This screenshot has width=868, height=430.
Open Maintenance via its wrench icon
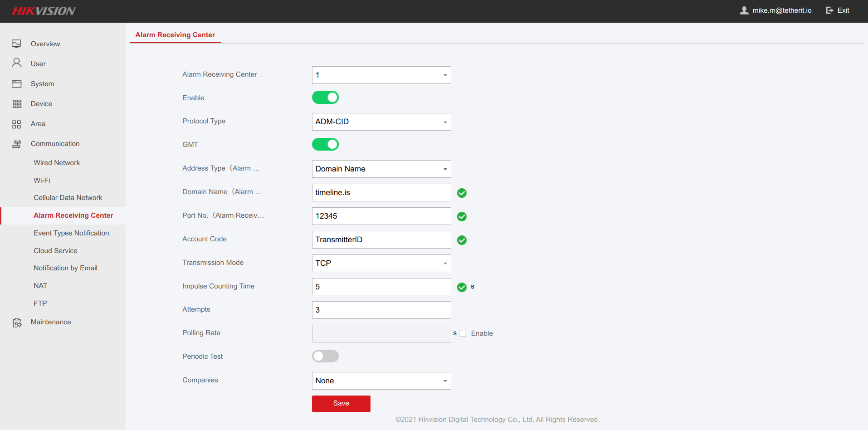pyautogui.click(x=17, y=322)
